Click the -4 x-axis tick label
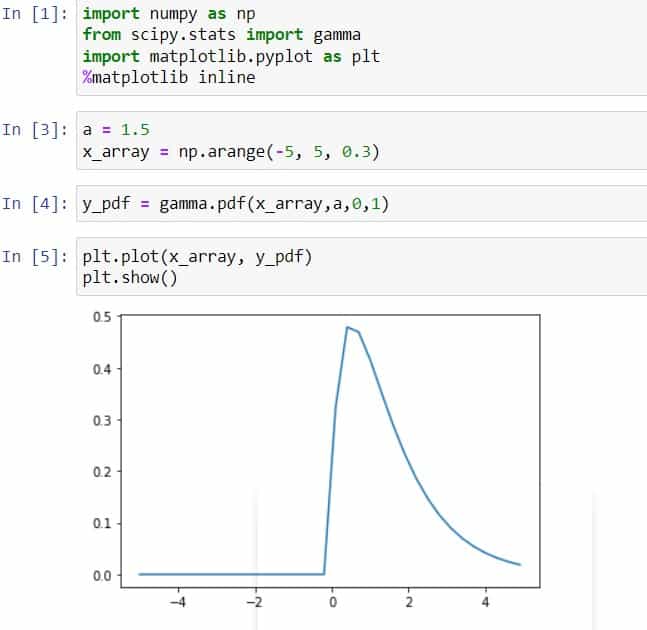647x630 pixels. click(178, 602)
